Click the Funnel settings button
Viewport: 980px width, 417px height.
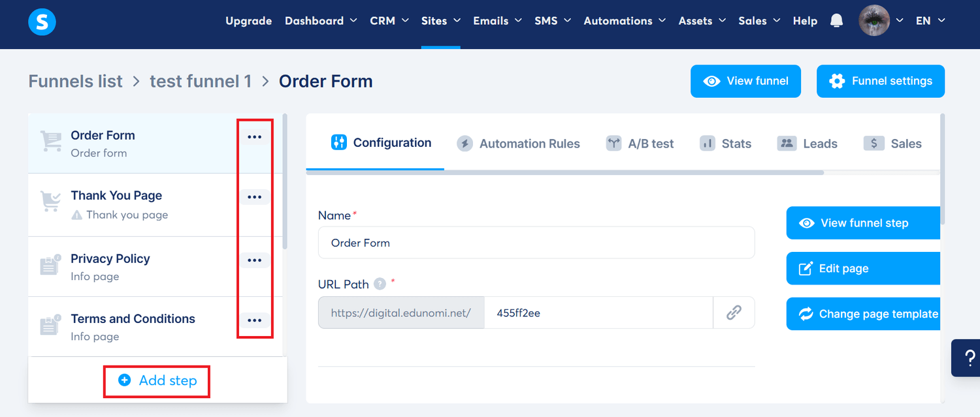[880, 81]
